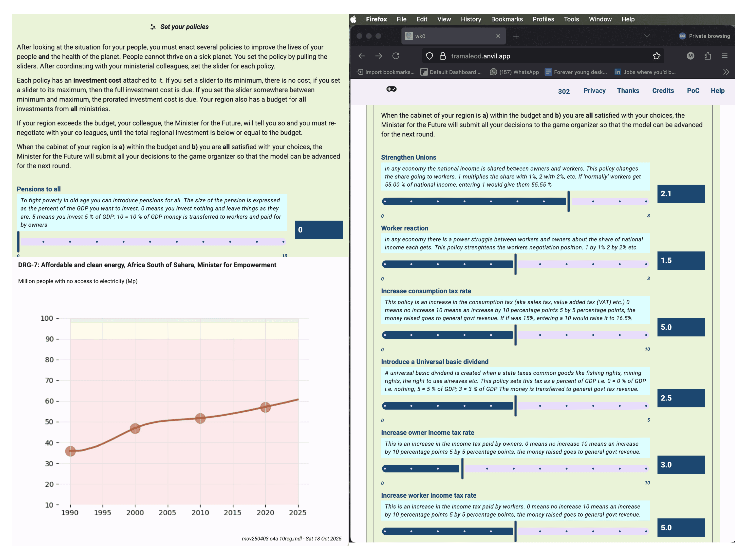
Task: Open the Window menu
Action: point(600,19)
